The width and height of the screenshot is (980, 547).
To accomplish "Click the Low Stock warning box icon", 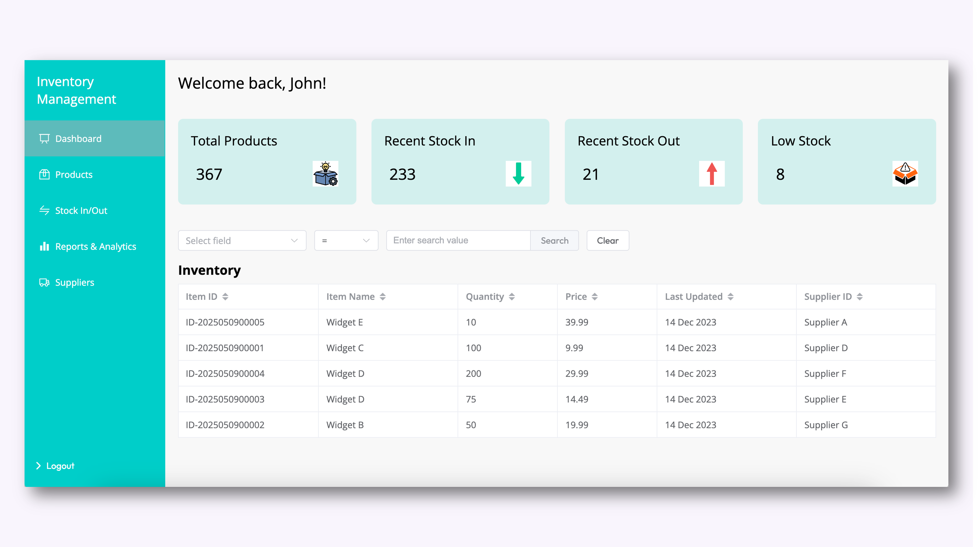I will tap(905, 174).
